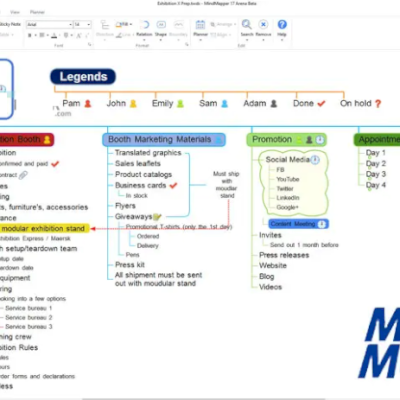Choose the Shape tool

[x=161, y=25]
